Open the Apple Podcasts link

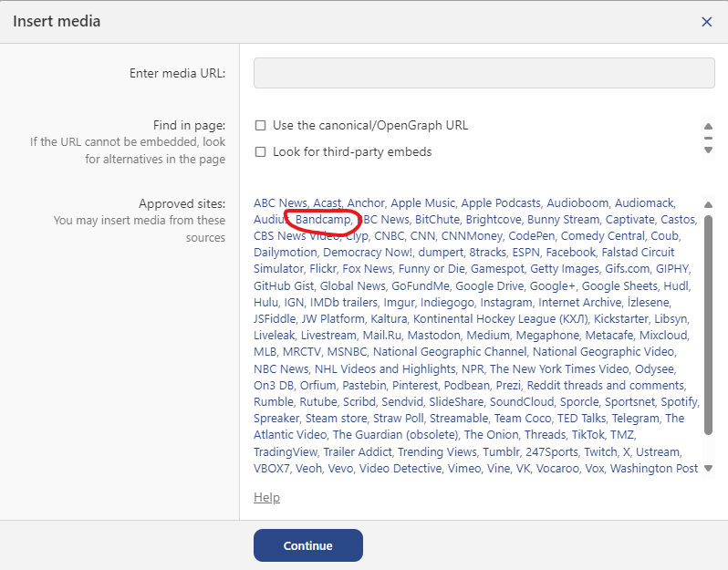(501, 202)
